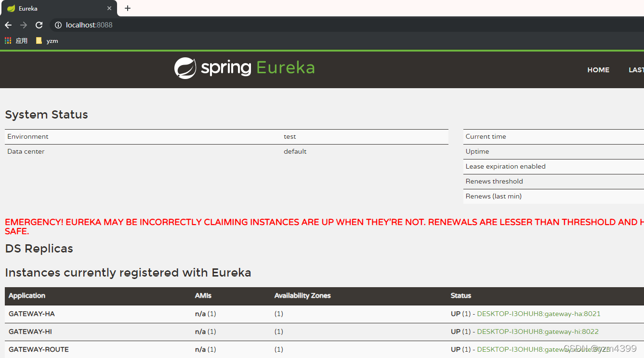The height and width of the screenshot is (358, 644).
Task: Open the yzm bookmark folder
Action: [x=47, y=41]
